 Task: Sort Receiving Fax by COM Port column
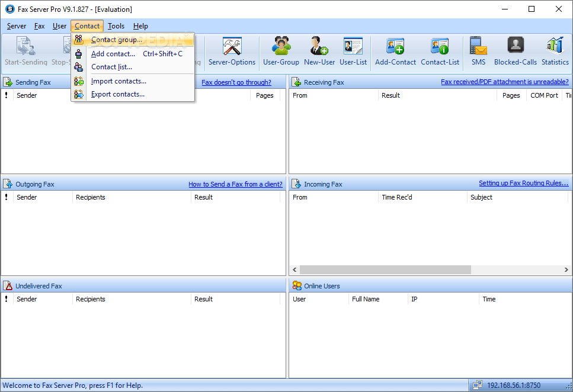(x=544, y=95)
